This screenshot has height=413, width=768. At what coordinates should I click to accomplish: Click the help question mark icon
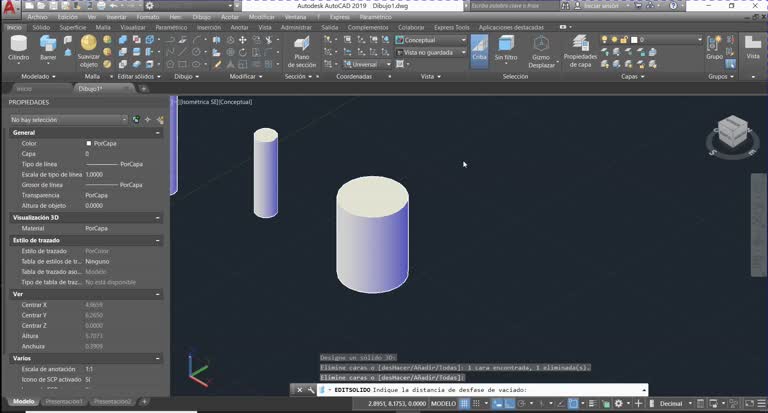pyautogui.click(x=673, y=6)
